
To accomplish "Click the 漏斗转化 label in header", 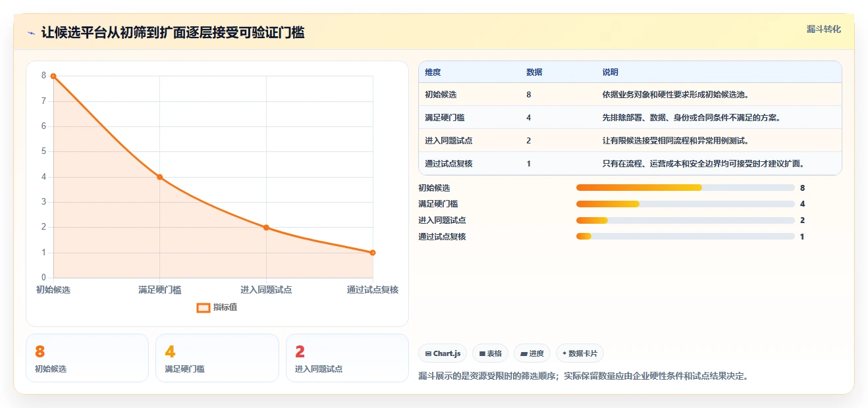I will pyautogui.click(x=823, y=29).
